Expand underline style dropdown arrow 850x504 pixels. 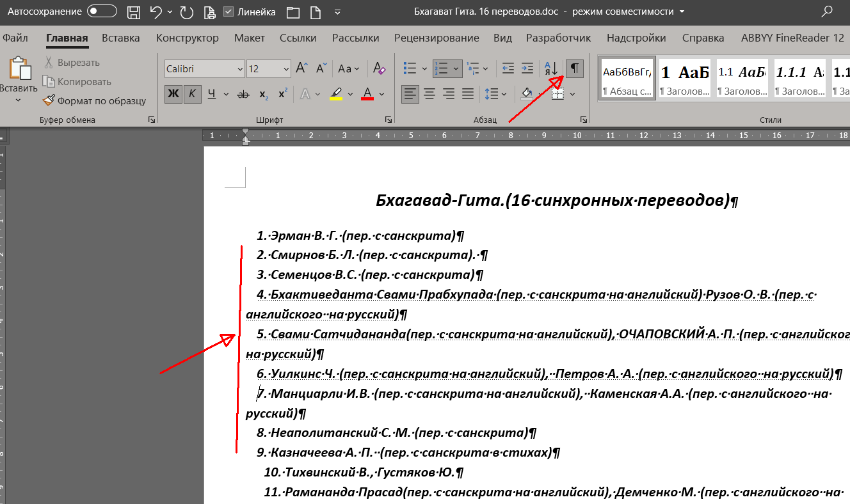[226, 94]
